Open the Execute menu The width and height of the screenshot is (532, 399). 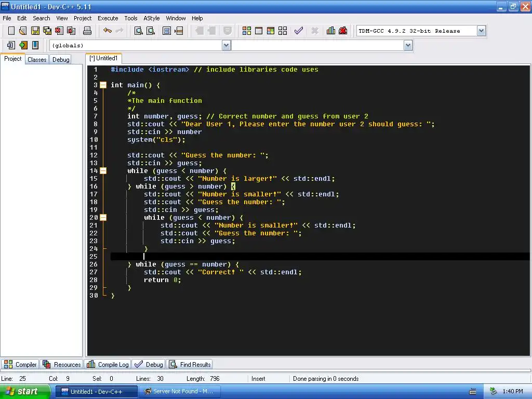coord(108,18)
